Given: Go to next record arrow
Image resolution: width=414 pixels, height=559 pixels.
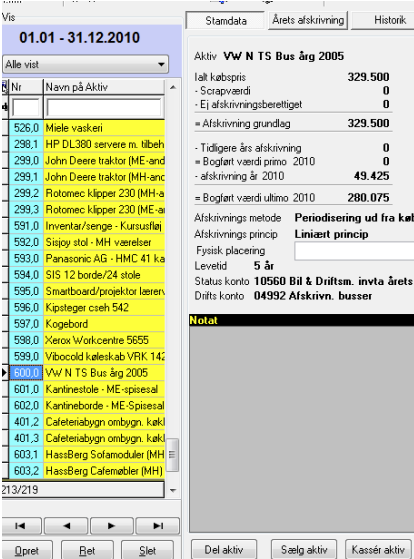Looking at the screenshot, I should 112,526.
